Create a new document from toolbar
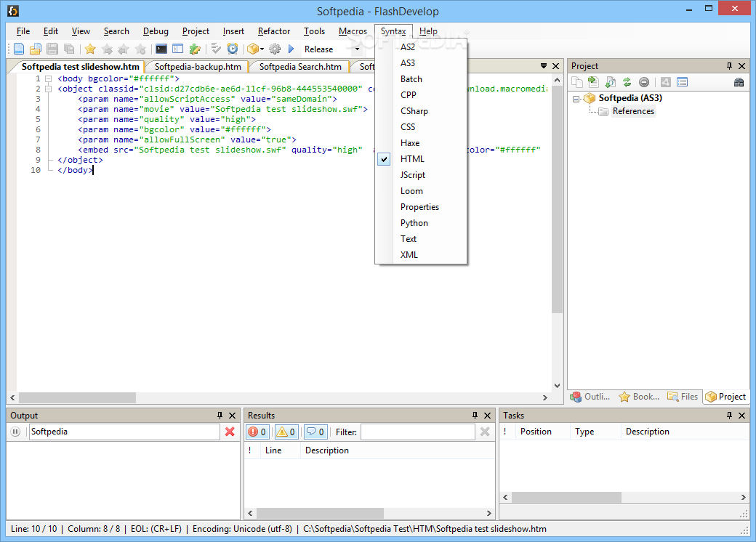 coord(19,49)
